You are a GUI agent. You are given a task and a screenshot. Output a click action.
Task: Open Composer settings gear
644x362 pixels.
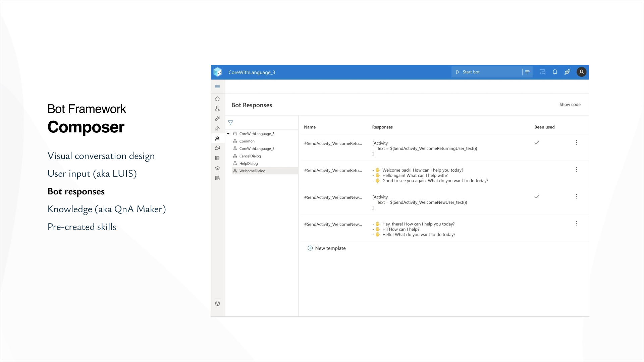217,304
